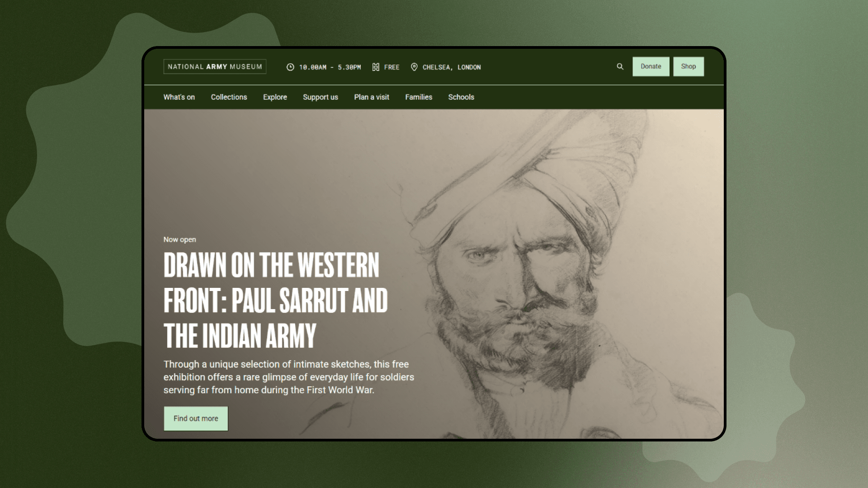Click Find out more button
Viewport: 868px width, 488px height.
tap(196, 418)
